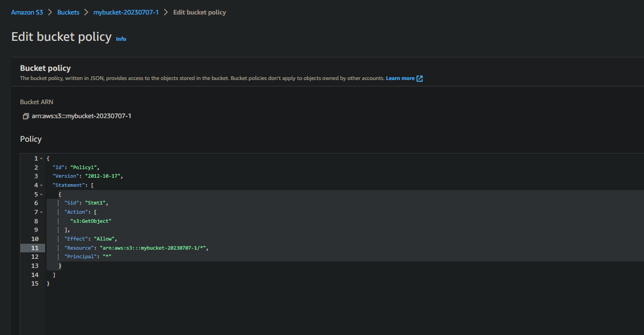Place cursor in the Resource ARN value
The width and height of the screenshot is (644, 335).
click(x=153, y=248)
